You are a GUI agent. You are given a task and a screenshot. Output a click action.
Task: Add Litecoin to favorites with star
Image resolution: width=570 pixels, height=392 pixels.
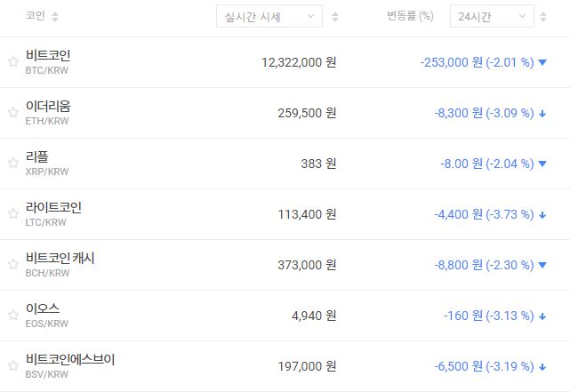pyautogui.click(x=12, y=214)
